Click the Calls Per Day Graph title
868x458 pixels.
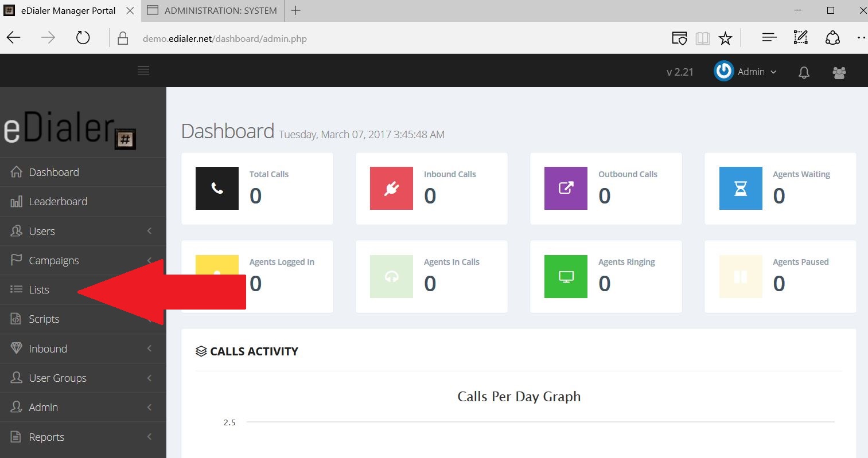coord(519,396)
